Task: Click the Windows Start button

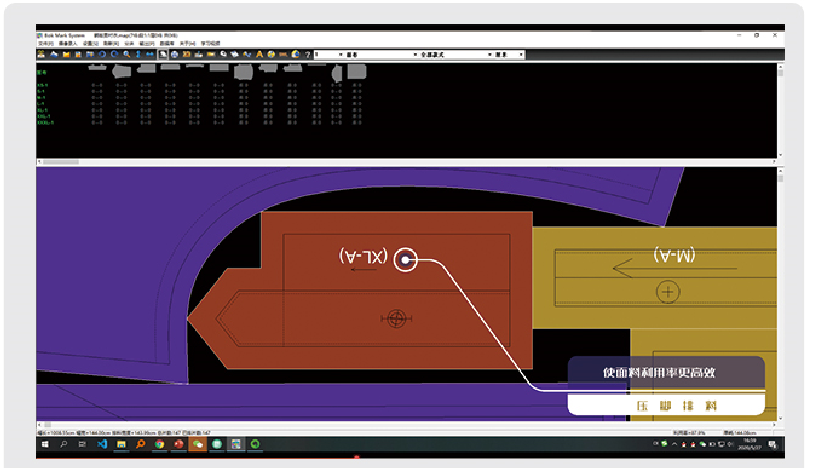Action: tap(45, 443)
